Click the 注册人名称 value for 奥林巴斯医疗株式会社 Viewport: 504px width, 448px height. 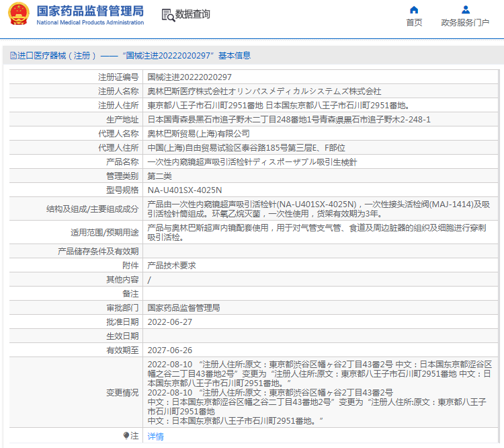pos(264,91)
